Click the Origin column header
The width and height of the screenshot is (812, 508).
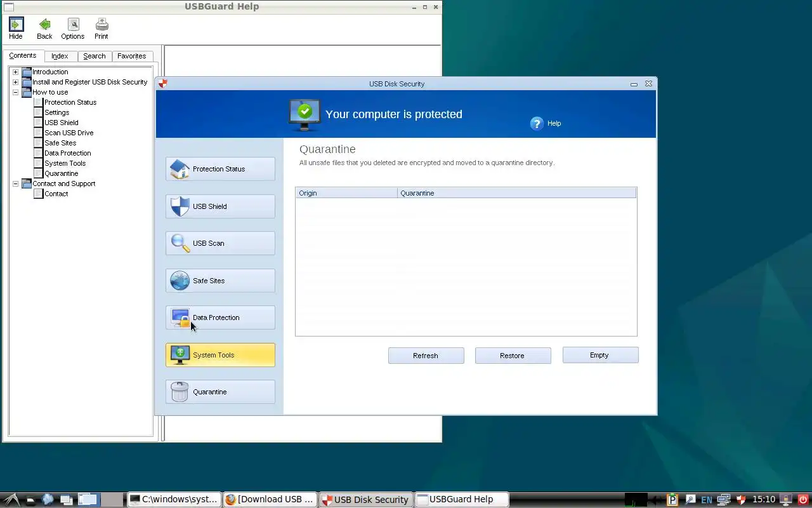coord(346,193)
